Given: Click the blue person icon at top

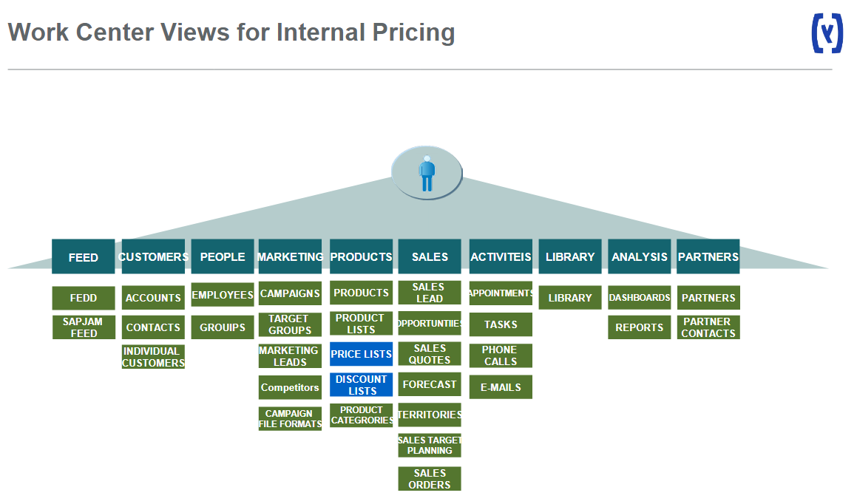Looking at the screenshot, I should pyautogui.click(x=427, y=173).
